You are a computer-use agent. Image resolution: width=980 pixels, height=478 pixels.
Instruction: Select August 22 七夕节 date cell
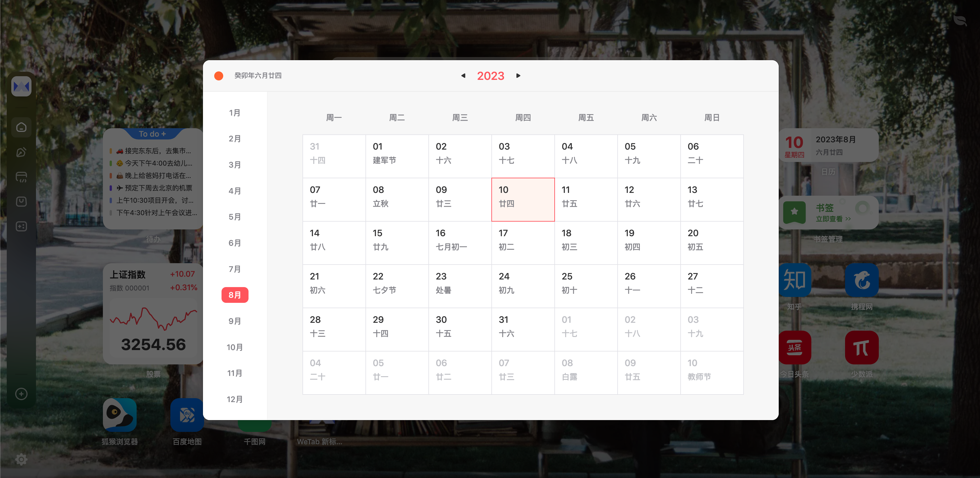397,286
